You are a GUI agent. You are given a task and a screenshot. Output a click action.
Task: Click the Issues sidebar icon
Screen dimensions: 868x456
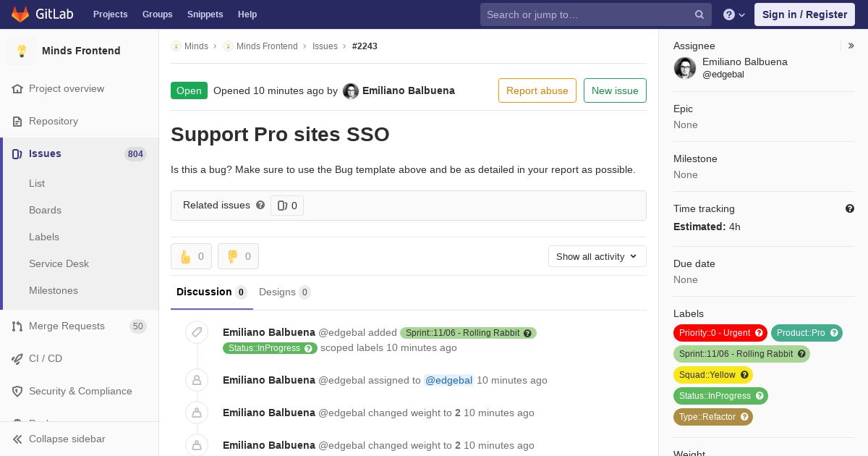(17, 154)
